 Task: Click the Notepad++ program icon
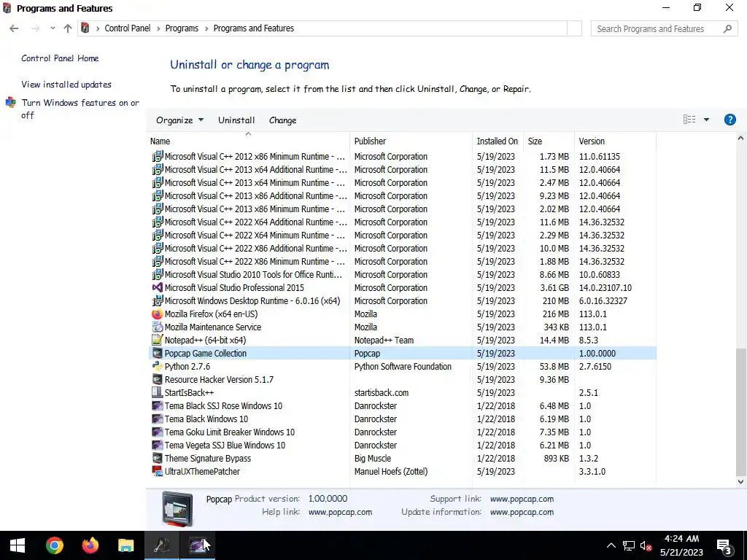158,341
